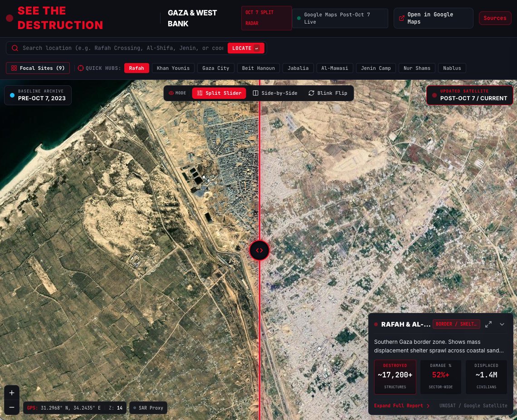Switch to Blink Flip mode
The image size is (517, 420).
coord(328,93)
